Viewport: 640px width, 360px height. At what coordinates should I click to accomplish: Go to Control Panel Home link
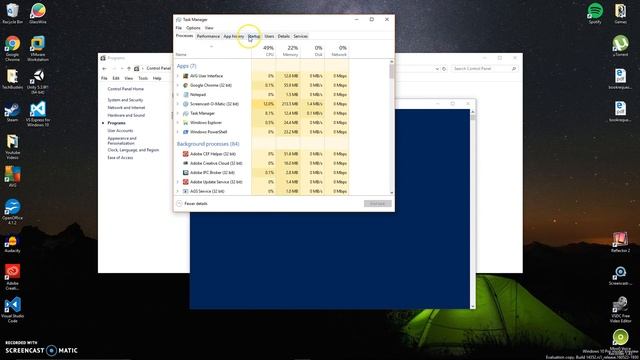coord(126,89)
